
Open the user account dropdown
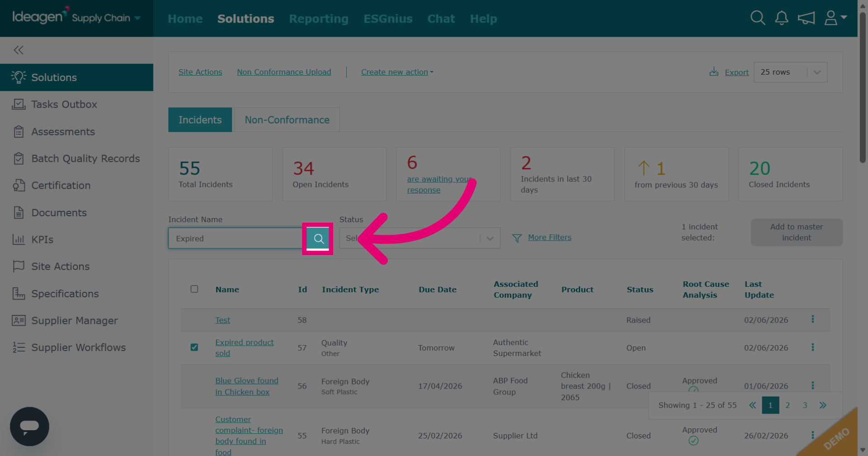(x=835, y=18)
